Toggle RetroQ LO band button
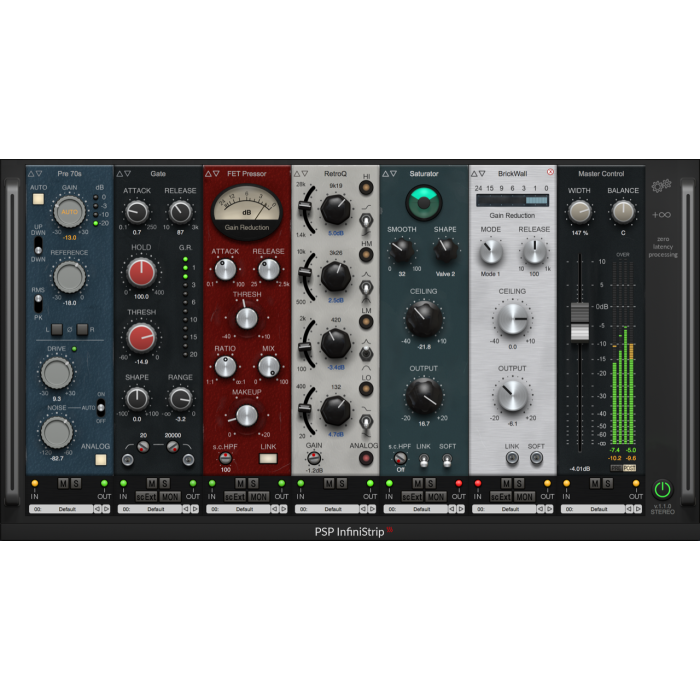Screen dimensions: 700x700 click(x=366, y=389)
